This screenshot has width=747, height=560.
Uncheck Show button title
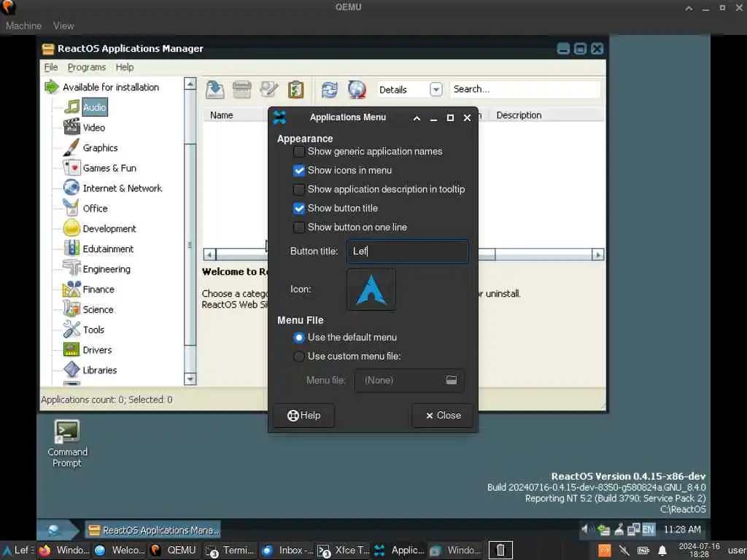click(299, 209)
